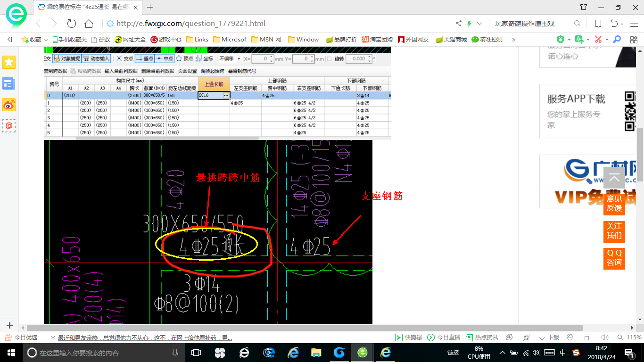
Task: Open 淘宝团购 bookmark
Action: pos(377,40)
